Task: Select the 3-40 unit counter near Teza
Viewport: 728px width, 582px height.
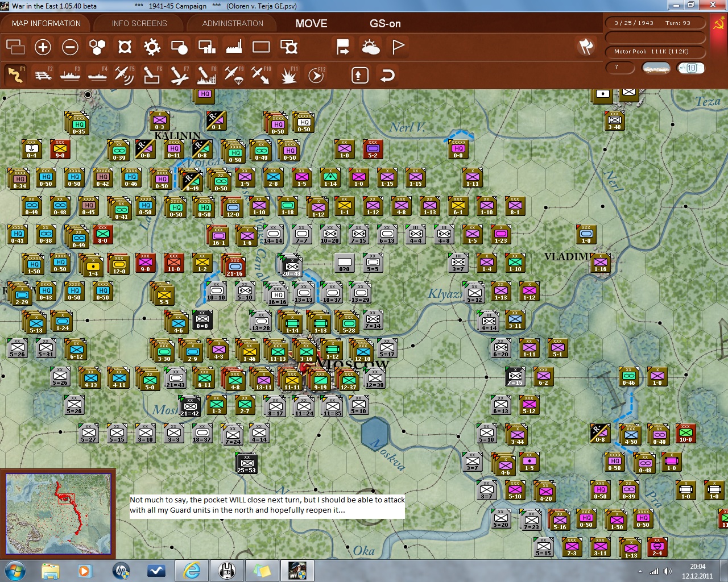Action: (614, 120)
